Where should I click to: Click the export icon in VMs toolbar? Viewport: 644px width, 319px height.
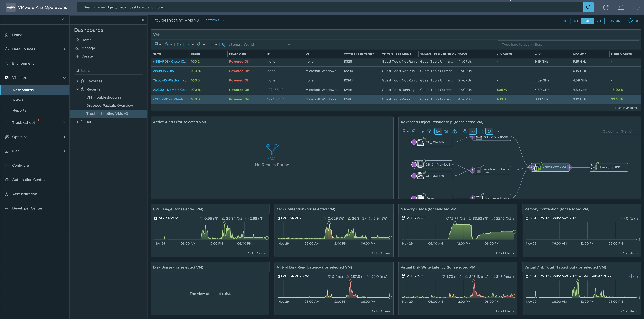pyautogui.click(x=179, y=44)
